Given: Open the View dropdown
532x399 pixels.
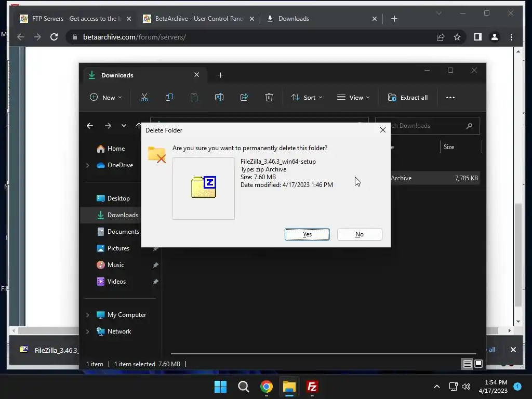Looking at the screenshot, I should click(x=353, y=97).
